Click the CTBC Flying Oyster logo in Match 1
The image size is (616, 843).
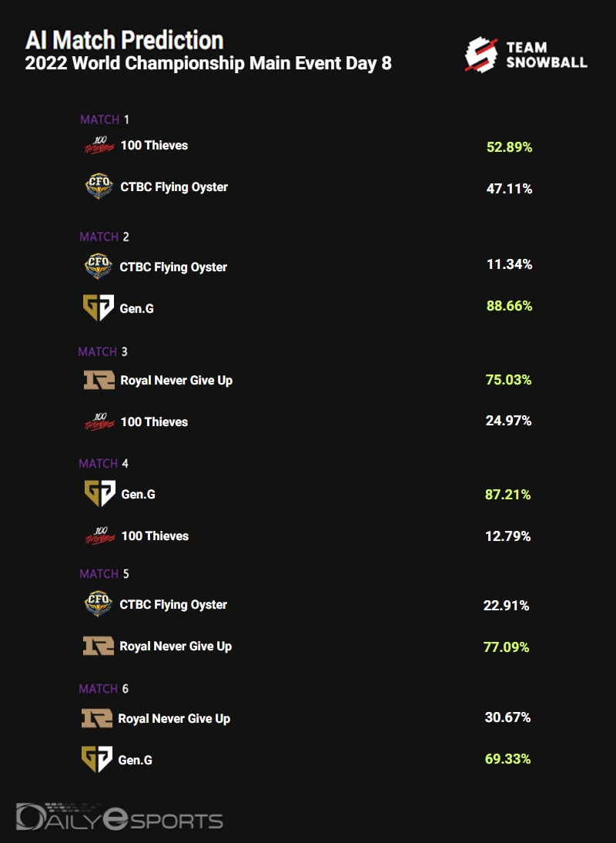tap(99, 186)
